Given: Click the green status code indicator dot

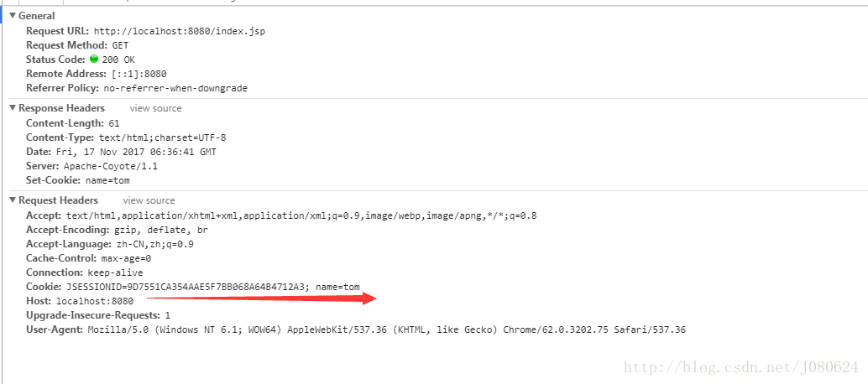Looking at the screenshot, I should point(94,59).
